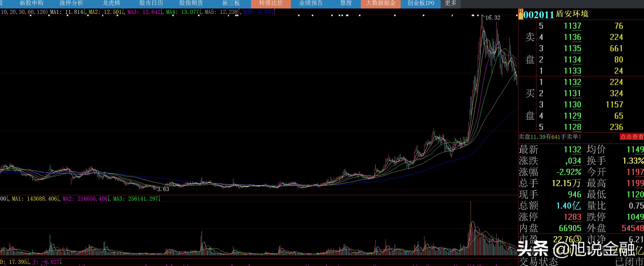Select buy level 5 price 1128
This screenshot has height=266, width=644.
click(x=572, y=127)
